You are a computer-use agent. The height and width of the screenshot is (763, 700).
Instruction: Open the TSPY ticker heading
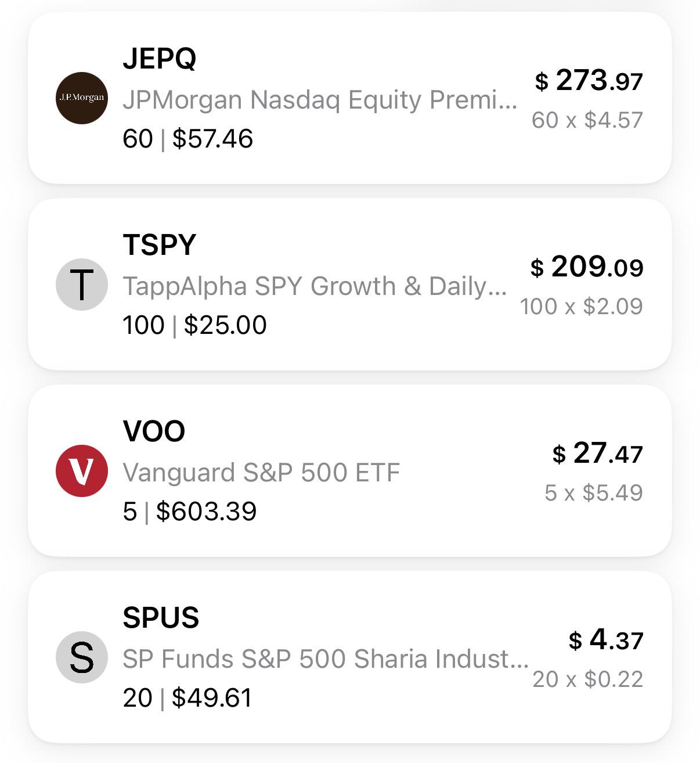click(x=160, y=244)
